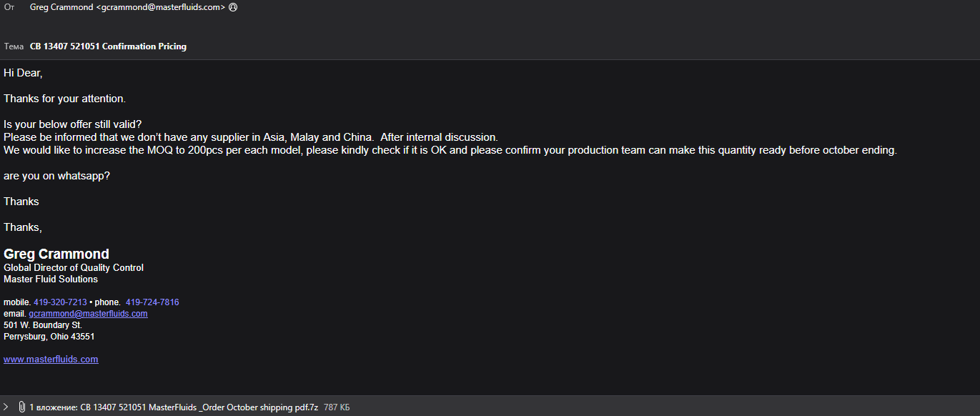This screenshot has width=980, height=416.
Task: Open the attached .7z order file
Action: 199,407
